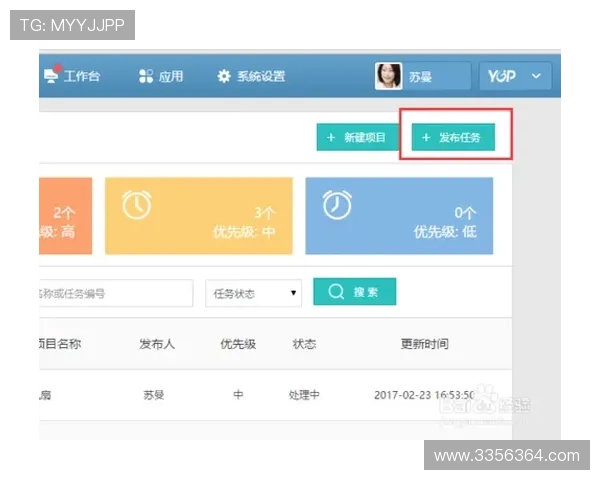Click alarm clock icon on yellow card
Viewport: 600px width, 480px height.
(x=137, y=205)
